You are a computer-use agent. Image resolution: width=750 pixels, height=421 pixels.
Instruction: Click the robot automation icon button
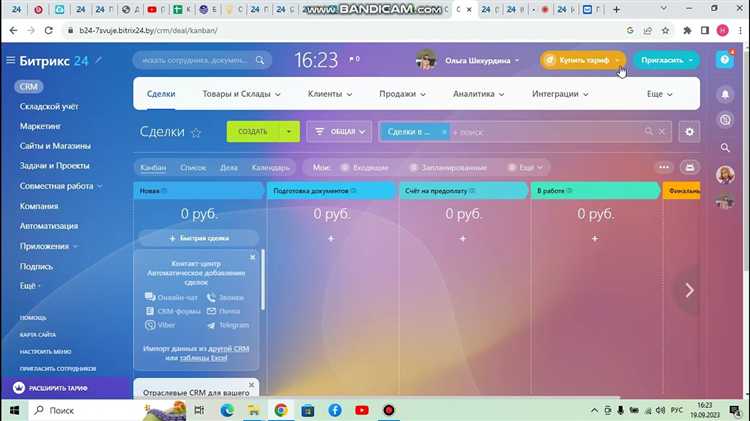[689, 167]
